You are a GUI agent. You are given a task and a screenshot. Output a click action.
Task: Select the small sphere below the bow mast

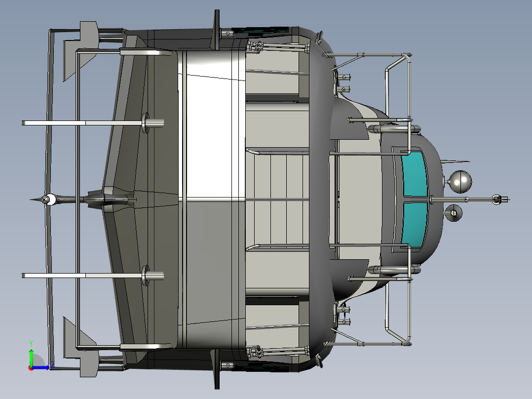(x=453, y=213)
